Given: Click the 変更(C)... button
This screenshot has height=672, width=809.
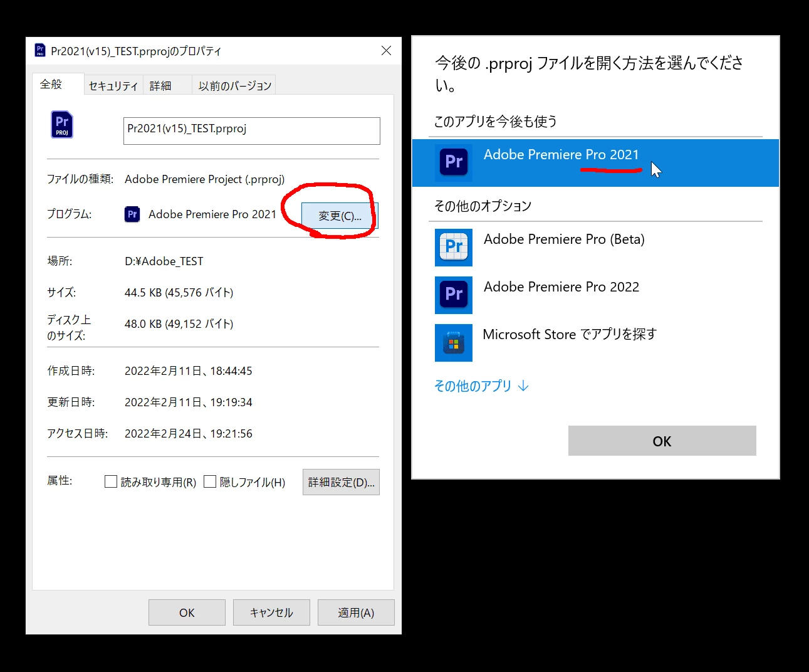Looking at the screenshot, I should pos(340,216).
